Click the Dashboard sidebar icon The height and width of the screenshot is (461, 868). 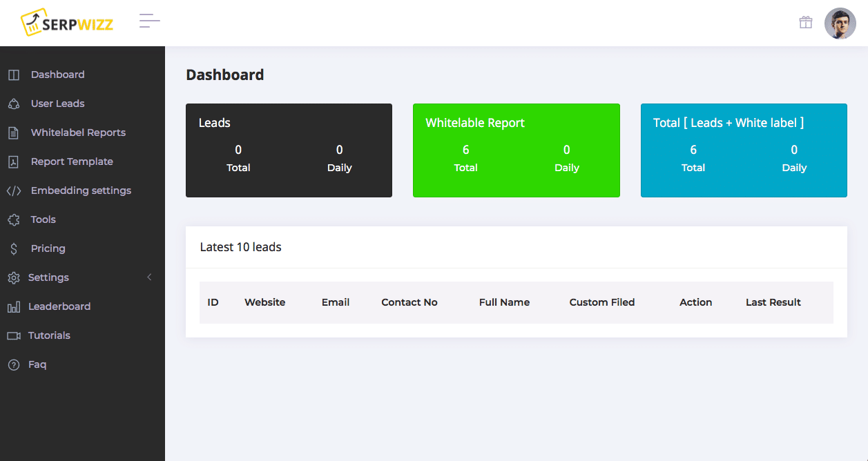tap(14, 75)
